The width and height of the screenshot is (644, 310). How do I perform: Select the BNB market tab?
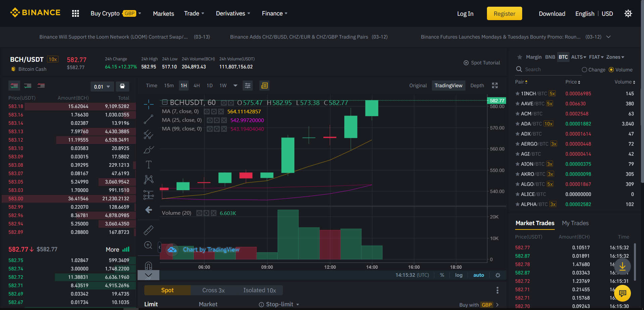(x=550, y=57)
